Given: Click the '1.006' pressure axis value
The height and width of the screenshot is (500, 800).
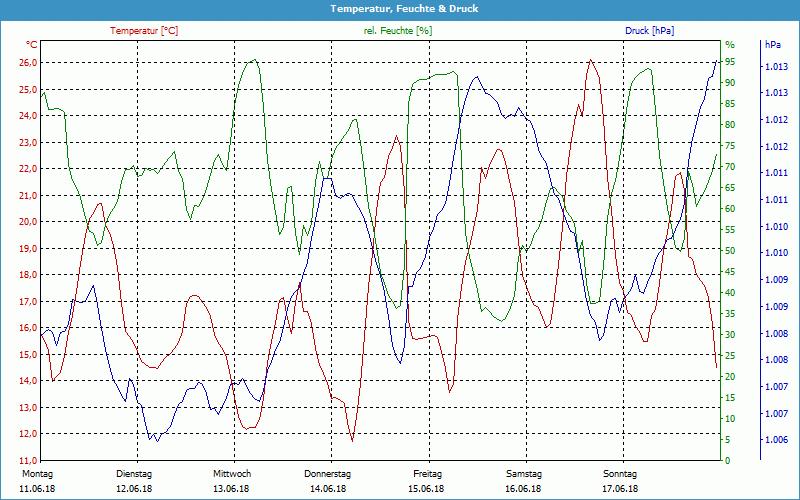Looking at the screenshot, I should [x=776, y=440].
